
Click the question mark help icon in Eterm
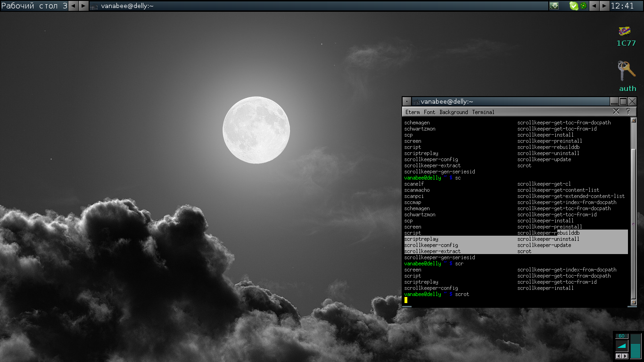pos(627,112)
